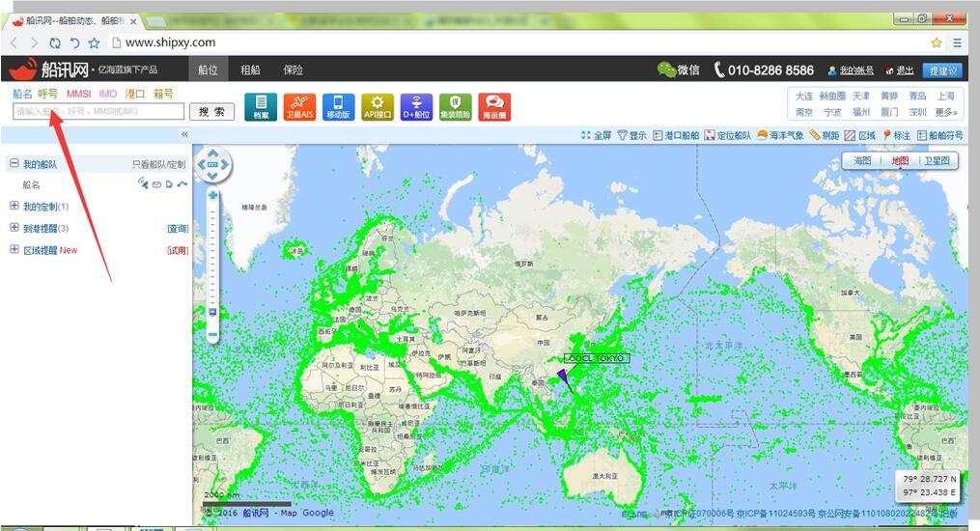The image size is (980, 531).
Task: Click the 卫星AIS satellite icon
Action: [x=299, y=106]
